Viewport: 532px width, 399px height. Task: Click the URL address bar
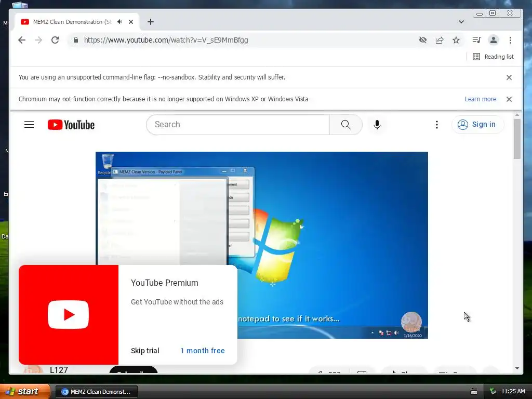click(x=243, y=40)
